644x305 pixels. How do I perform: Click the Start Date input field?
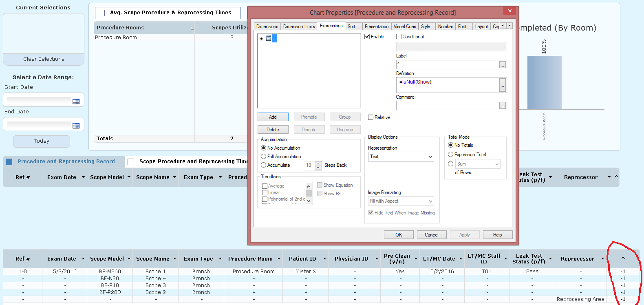click(x=39, y=100)
